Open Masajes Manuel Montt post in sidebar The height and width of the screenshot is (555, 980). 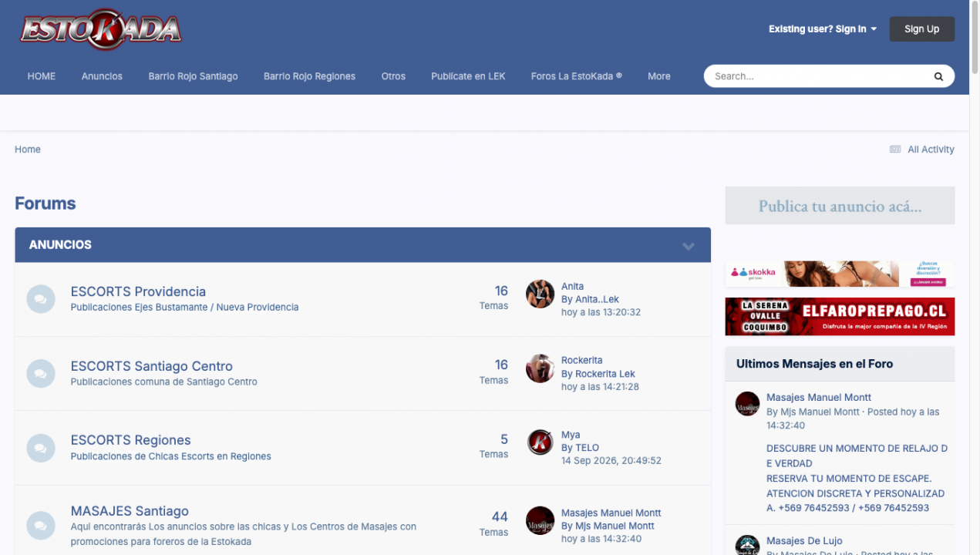pos(819,398)
